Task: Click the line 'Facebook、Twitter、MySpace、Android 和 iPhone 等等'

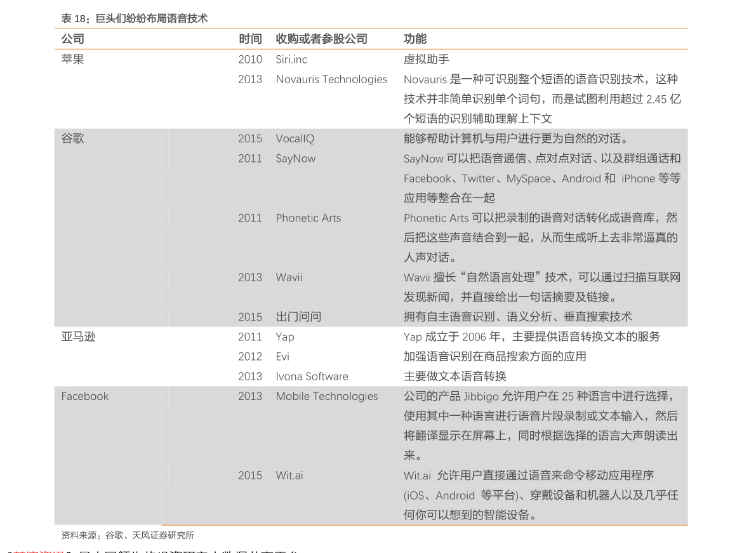Action: (x=542, y=178)
